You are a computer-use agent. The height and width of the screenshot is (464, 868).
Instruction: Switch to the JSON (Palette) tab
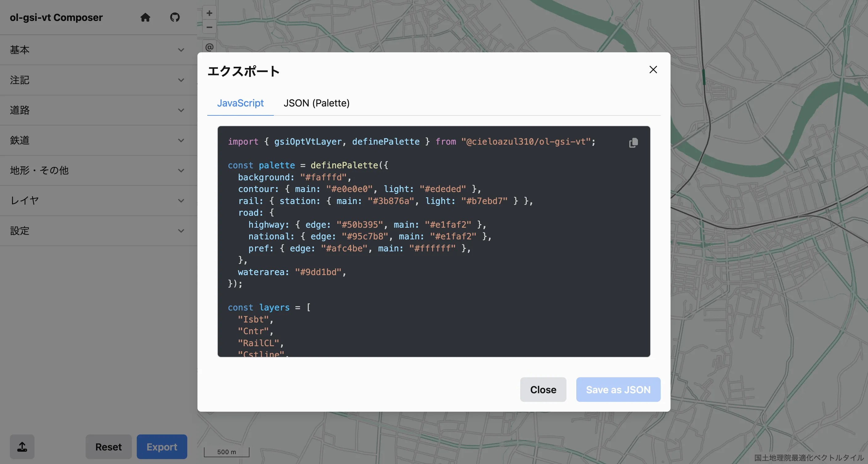[x=316, y=103]
